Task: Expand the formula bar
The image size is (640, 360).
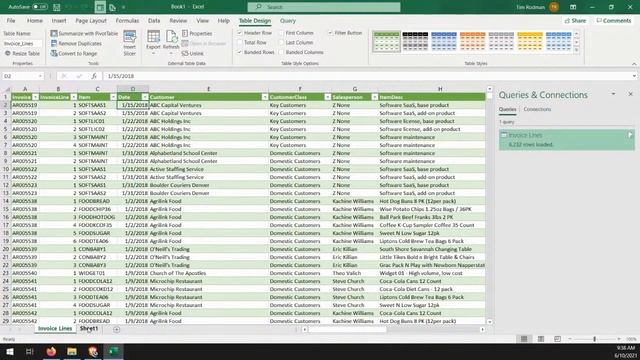Action: pos(634,76)
